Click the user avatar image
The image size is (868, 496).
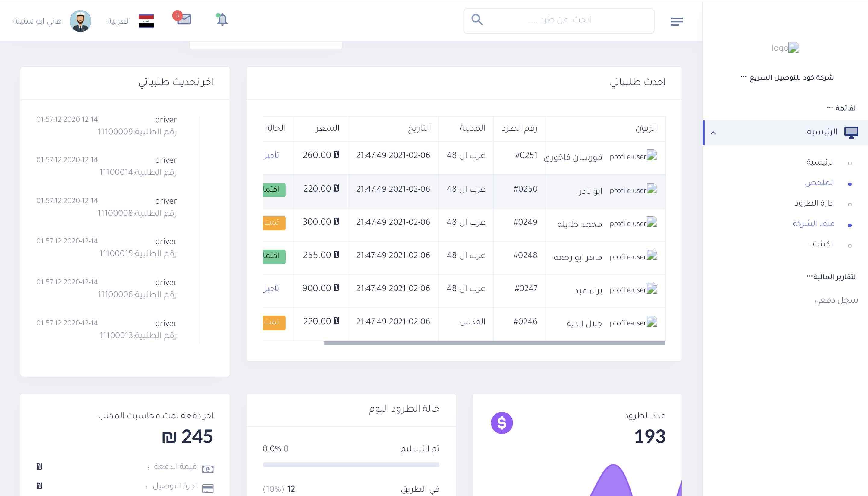pos(80,21)
